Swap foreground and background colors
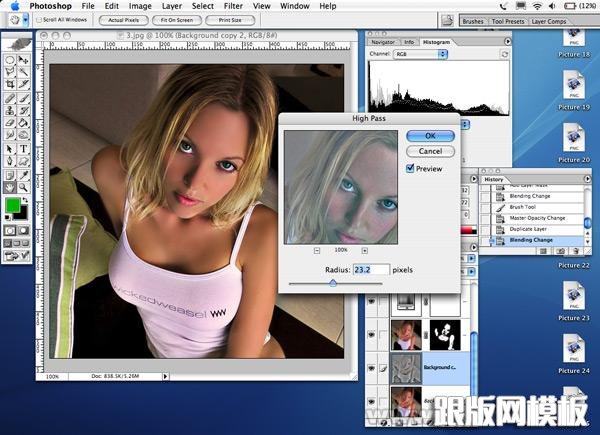Screen dimensions: 600x435 click(x=25, y=200)
